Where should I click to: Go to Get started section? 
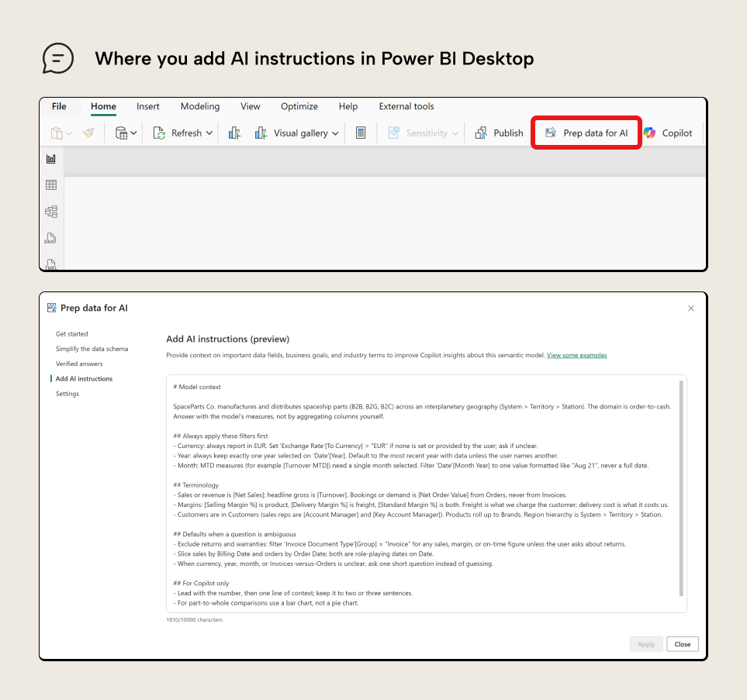[x=72, y=334]
